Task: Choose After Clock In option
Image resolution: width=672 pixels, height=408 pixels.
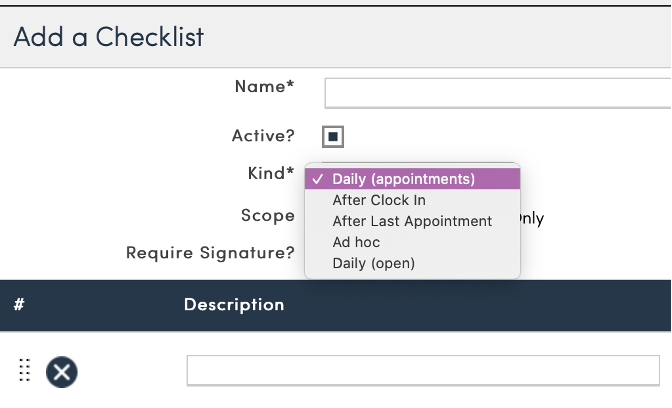Action: [x=379, y=200]
